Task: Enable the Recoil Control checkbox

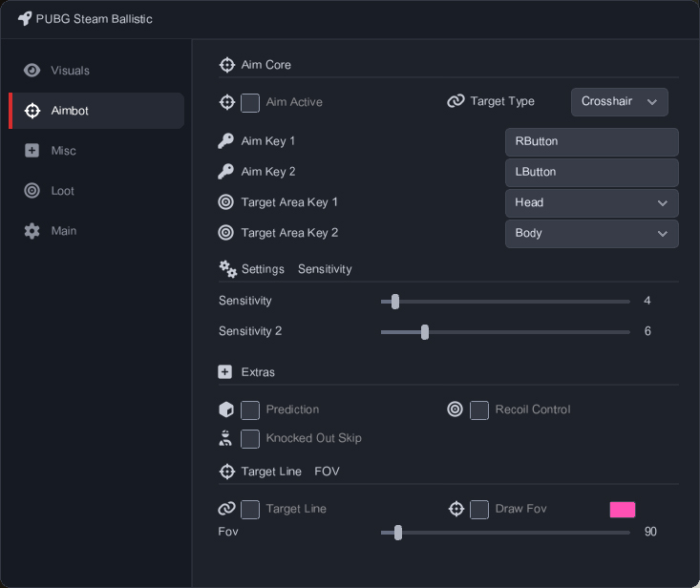Action: [x=479, y=410]
